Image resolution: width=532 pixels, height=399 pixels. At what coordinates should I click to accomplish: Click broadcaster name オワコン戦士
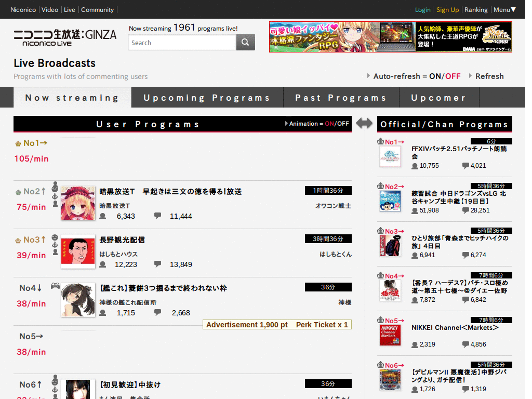tap(333, 206)
